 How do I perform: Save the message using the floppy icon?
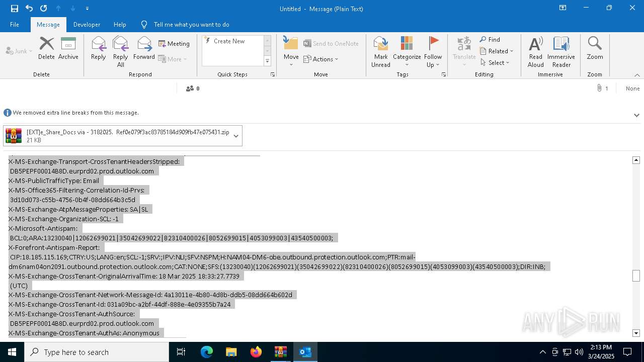14,9
